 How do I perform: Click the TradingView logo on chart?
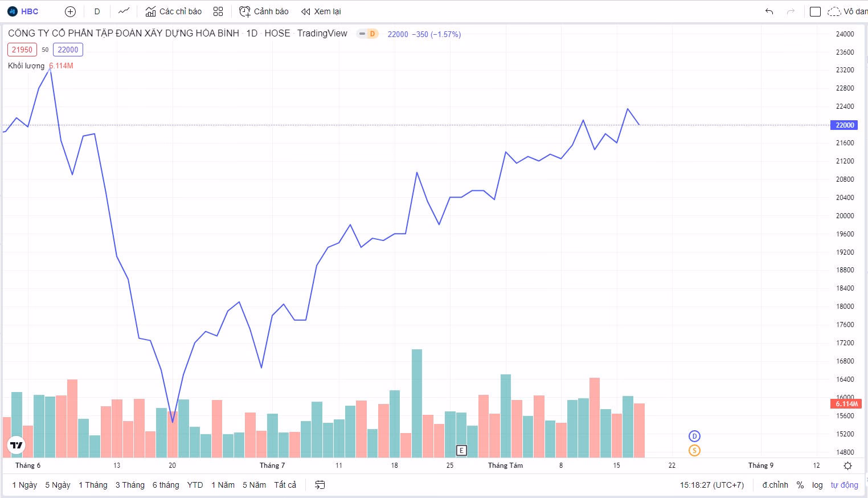click(x=17, y=446)
